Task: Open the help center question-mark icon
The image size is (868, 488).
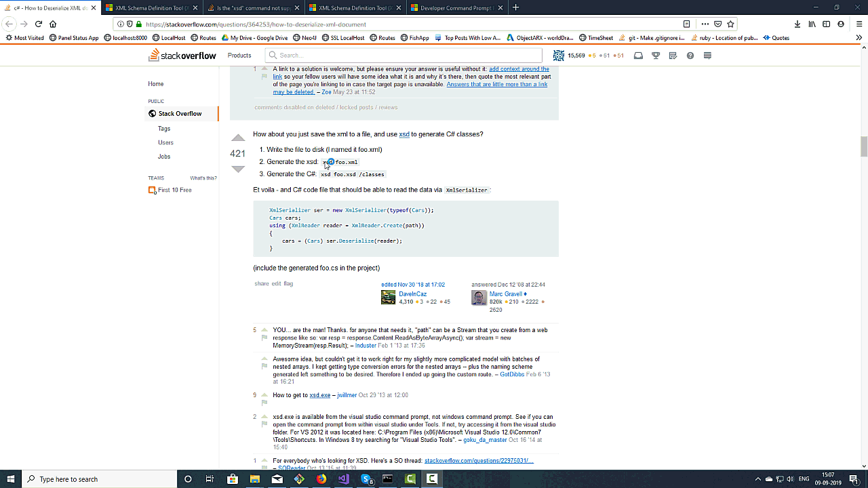Action: (690, 56)
